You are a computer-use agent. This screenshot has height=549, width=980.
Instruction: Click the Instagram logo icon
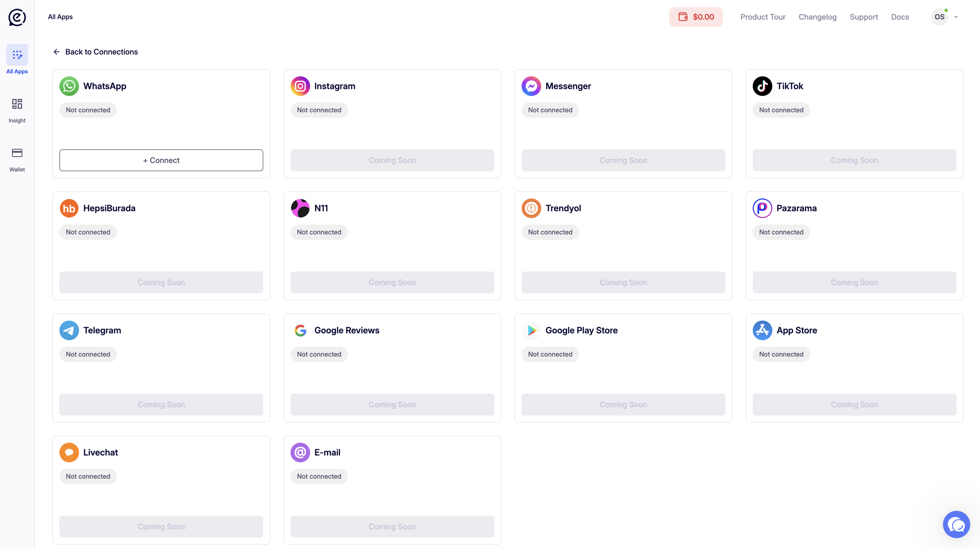pyautogui.click(x=300, y=86)
